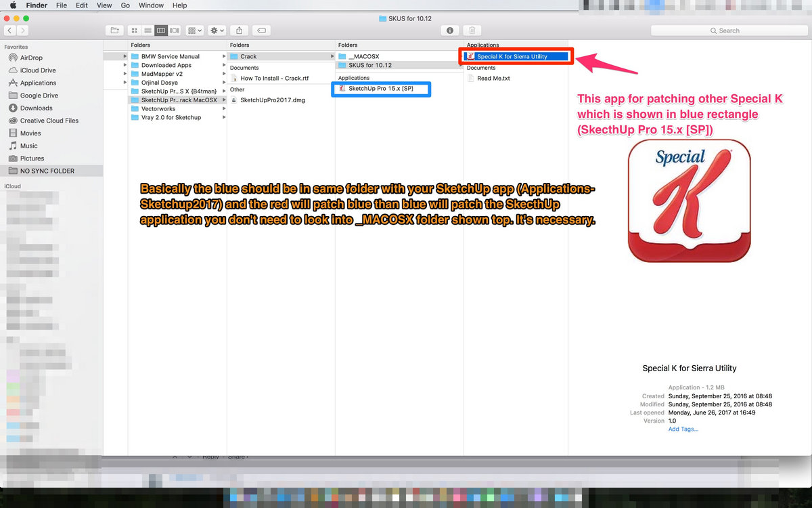
Task: Open Music from the sidebar
Action: click(29, 146)
